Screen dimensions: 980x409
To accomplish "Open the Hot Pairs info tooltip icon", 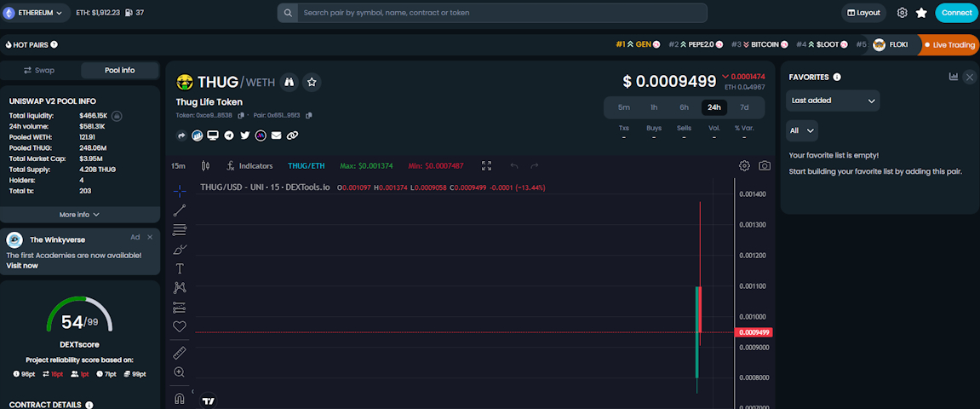I will click(54, 44).
